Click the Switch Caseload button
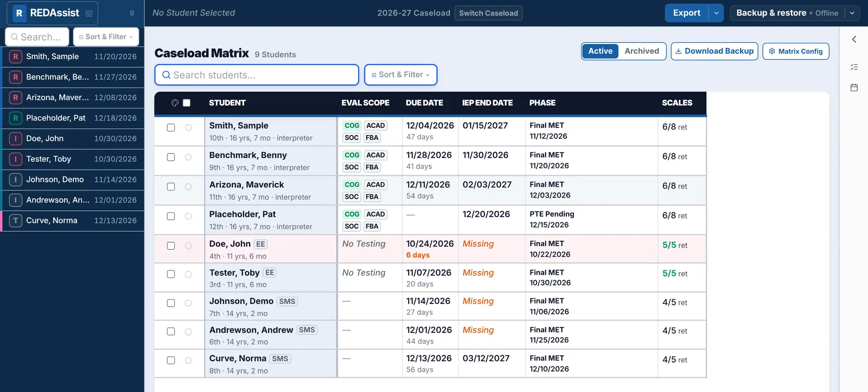 click(488, 13)
